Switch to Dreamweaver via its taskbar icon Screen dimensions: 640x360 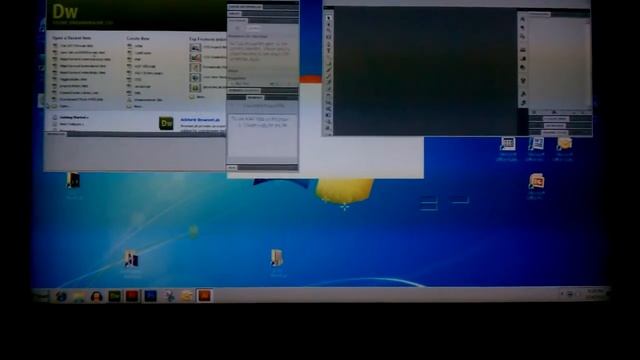click(114, 296)
